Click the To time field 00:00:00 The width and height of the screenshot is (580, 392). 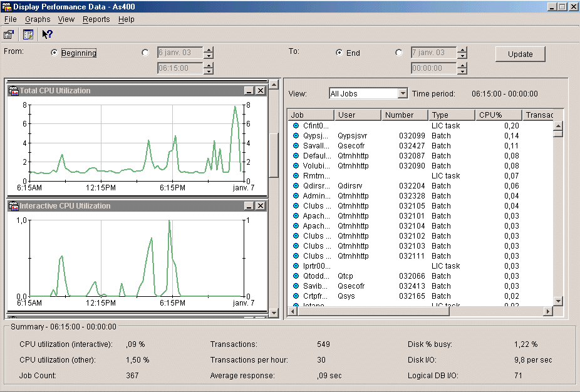433,68
